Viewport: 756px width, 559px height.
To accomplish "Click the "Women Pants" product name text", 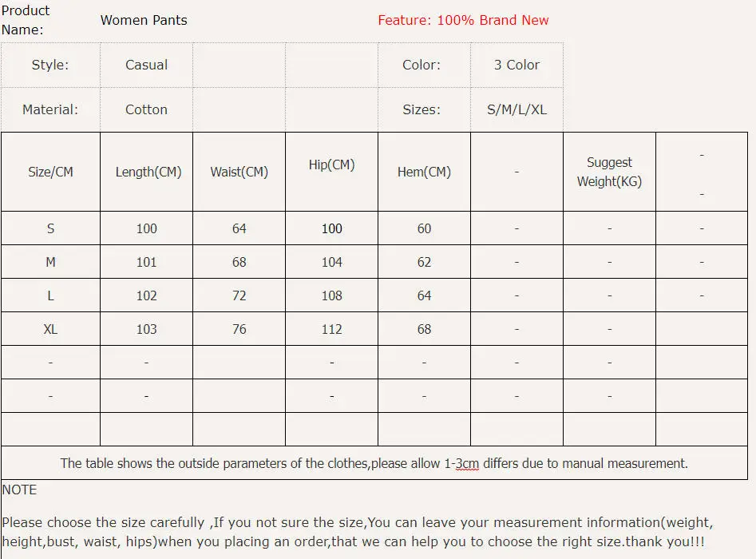I will (144, 21).
